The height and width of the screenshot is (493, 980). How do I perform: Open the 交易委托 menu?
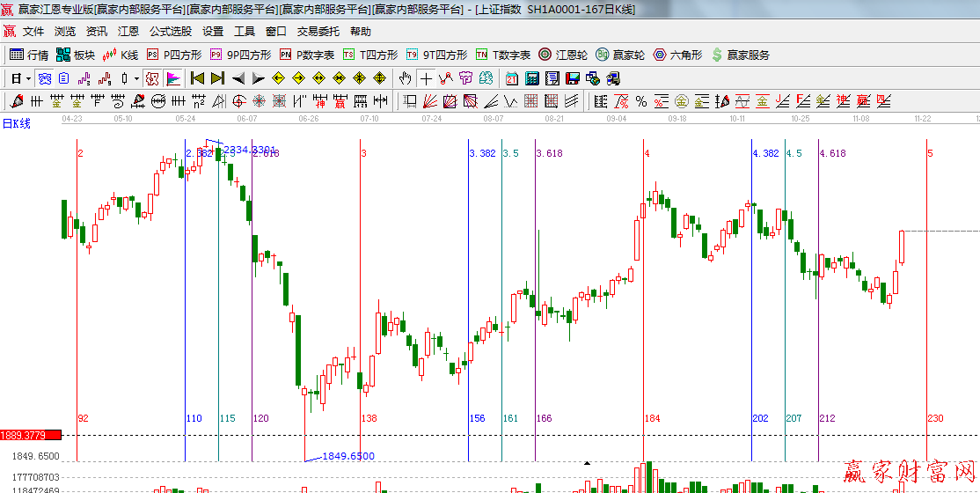coord(318,31)
